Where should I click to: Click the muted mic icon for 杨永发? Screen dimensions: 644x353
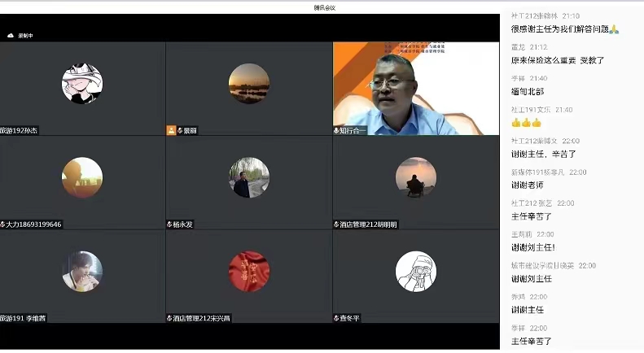(169, 224)
